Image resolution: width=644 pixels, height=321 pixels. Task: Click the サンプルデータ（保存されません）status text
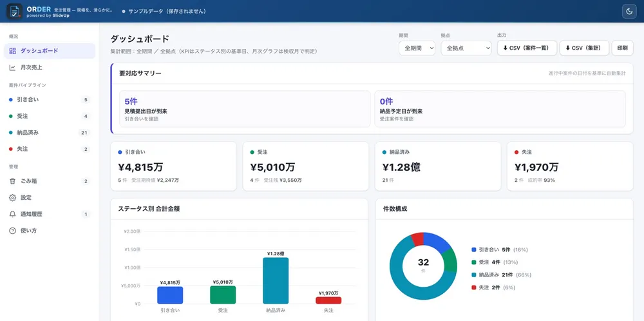click(x=167, y=12)
